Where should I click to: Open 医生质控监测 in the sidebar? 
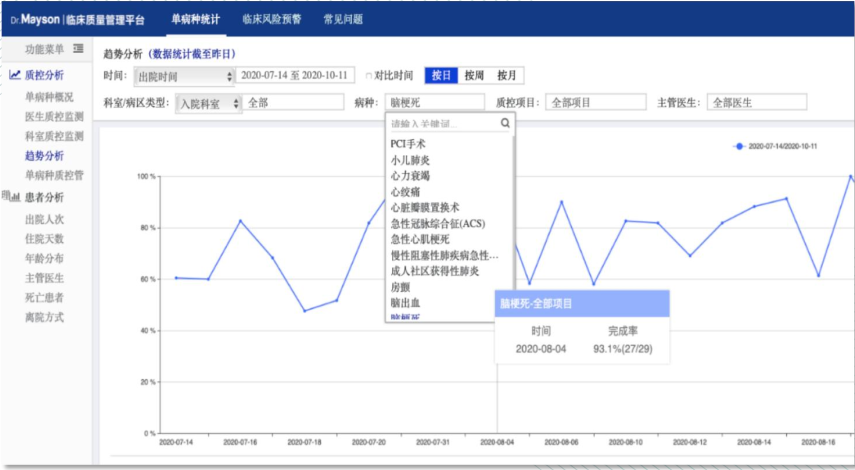[x=54, y=116]
